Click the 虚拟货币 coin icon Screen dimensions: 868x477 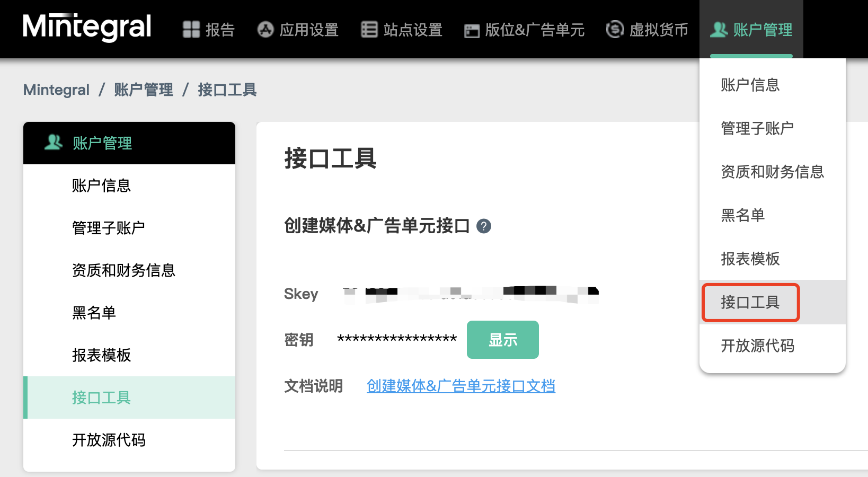pos(615,29)
